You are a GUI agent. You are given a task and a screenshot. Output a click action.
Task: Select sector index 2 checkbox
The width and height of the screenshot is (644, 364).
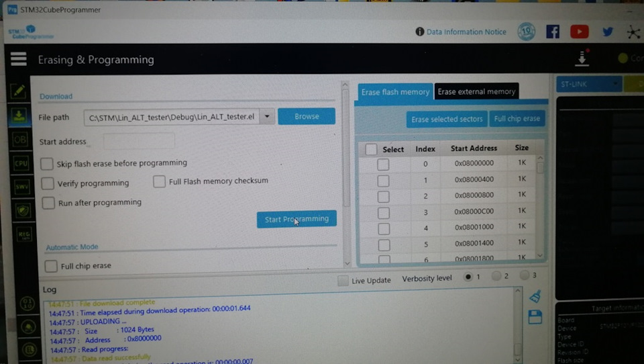pyautogui.click(x=384, y=197)
